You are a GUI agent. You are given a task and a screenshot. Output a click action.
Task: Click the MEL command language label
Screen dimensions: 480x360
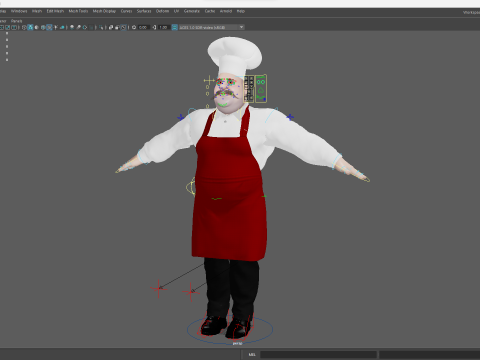tap(252, 354)
